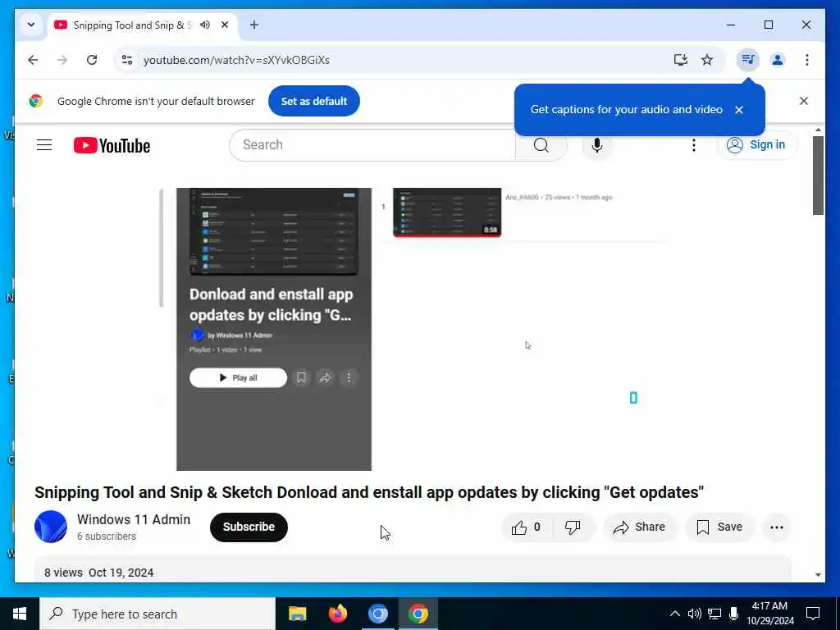This screenshot has height=630, width=840.
Task: Bookmark this tab with the star icon
Action: coord(707,60)
